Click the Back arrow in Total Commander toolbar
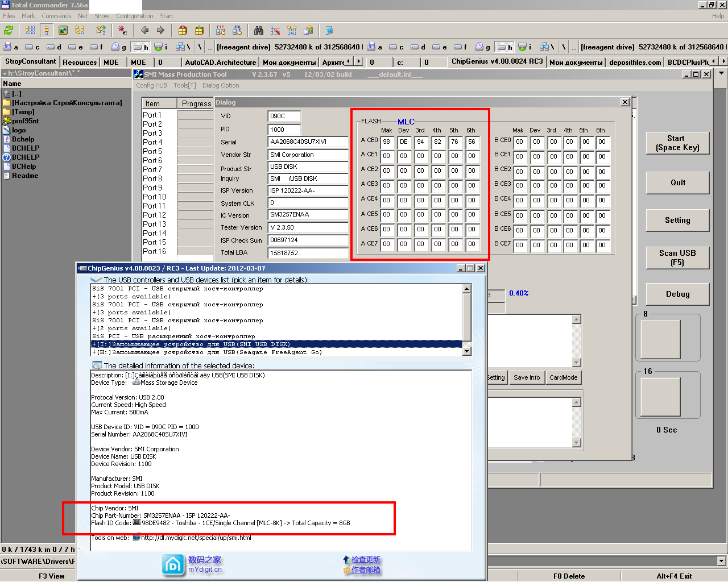Image resolution: width=728 pixels, height=582 pixels. point(144,30)
